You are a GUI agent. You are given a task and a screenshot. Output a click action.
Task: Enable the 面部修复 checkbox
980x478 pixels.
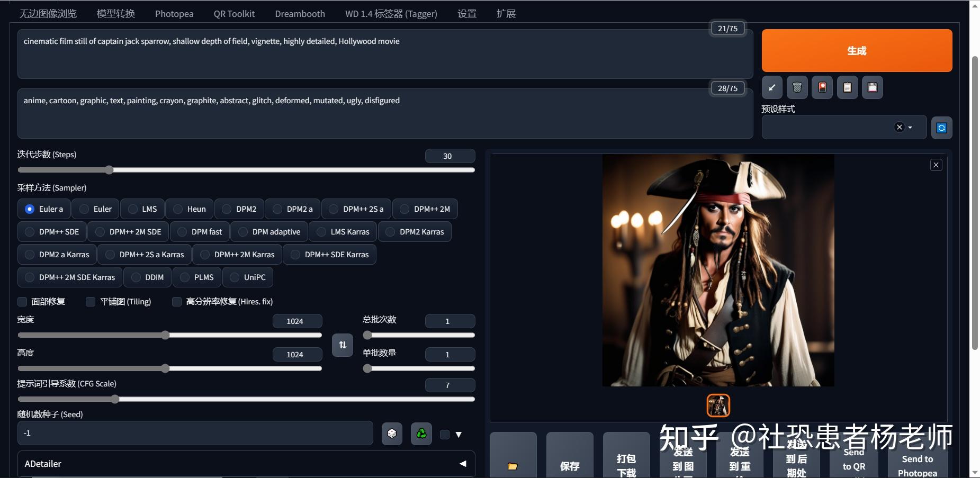coord(22,301)
